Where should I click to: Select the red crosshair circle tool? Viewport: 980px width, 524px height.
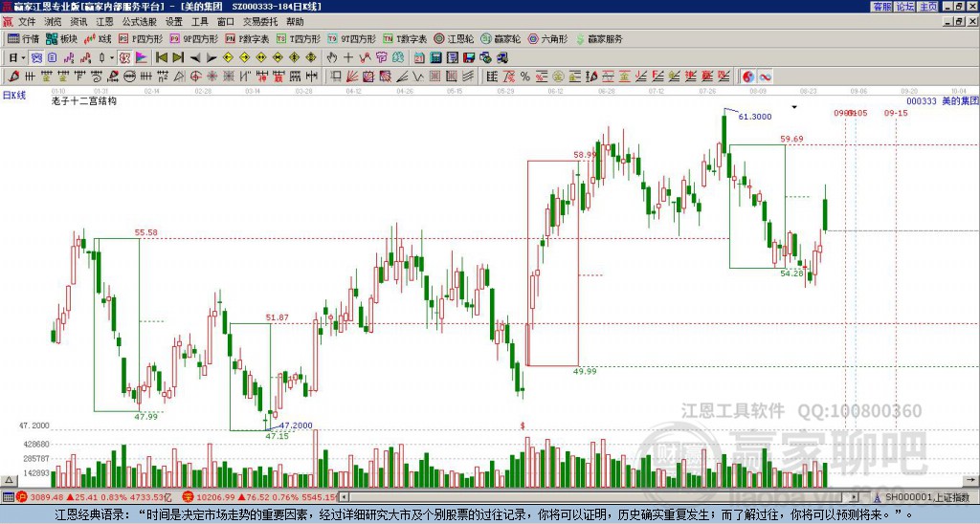(x=195, y=76)
